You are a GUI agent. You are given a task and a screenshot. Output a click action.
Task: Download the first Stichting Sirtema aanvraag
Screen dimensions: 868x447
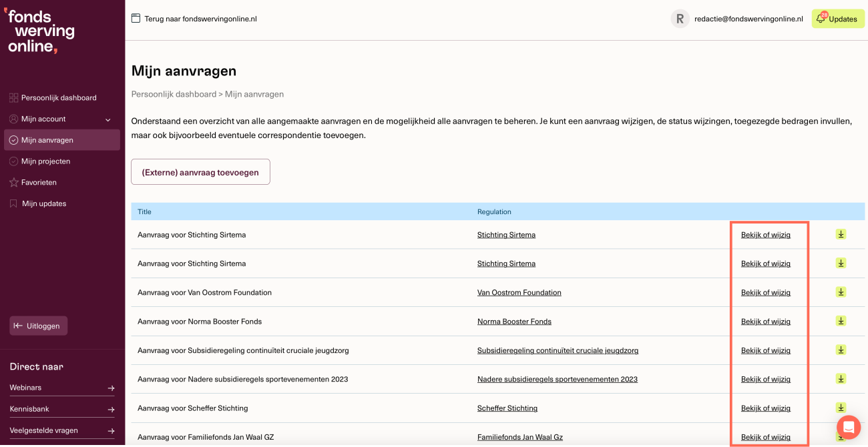coord(841,234)
